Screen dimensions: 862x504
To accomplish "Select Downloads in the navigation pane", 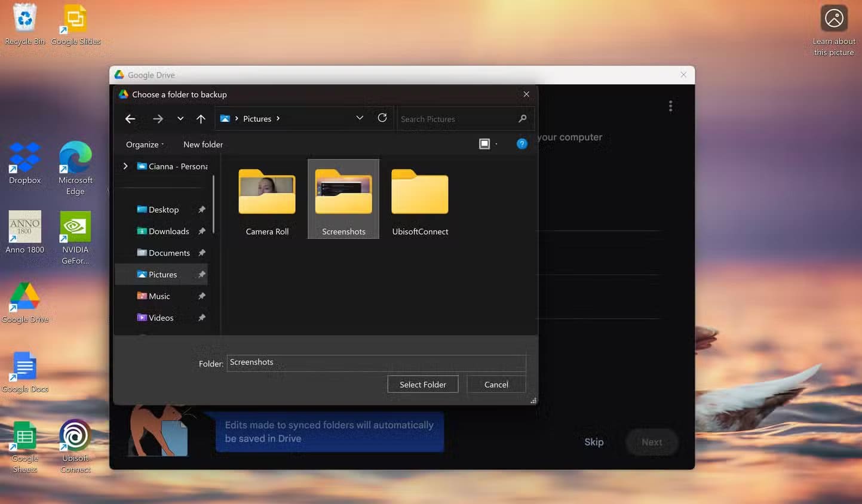I will [168, 231].
